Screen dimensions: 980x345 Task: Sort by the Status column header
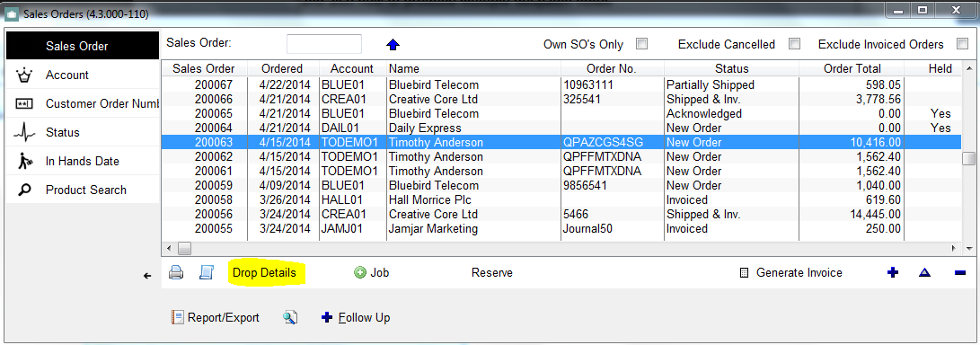click(731, 69)
